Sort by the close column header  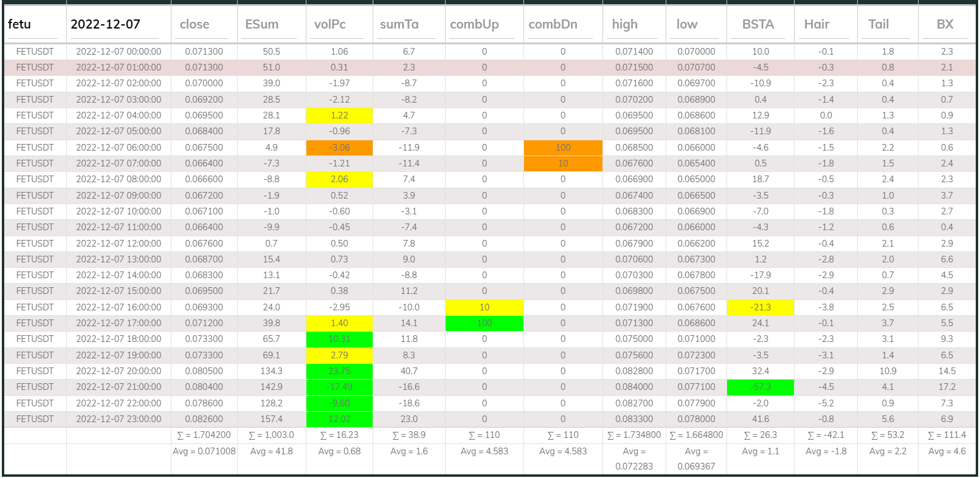[195, 24]
